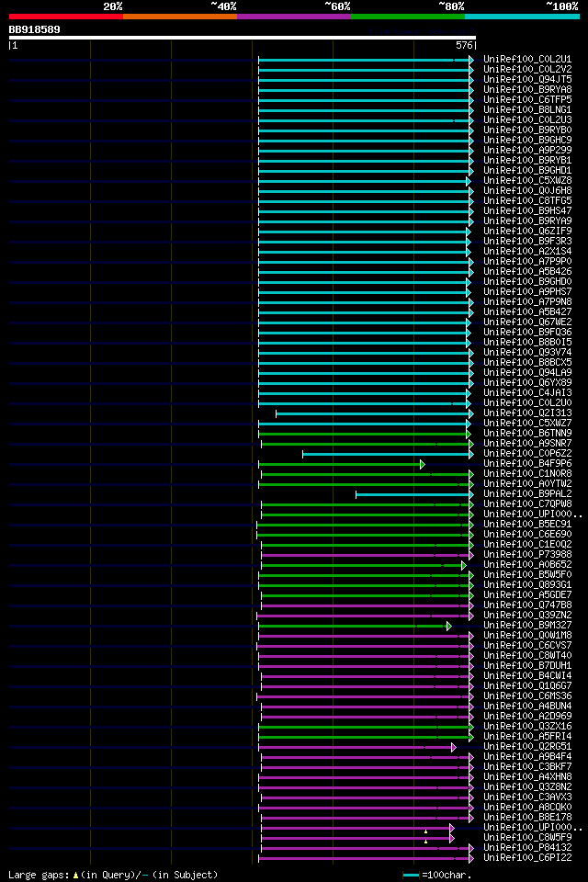Click the short cyan bar for UniRef100_B9PAL2

coord(414,495)
